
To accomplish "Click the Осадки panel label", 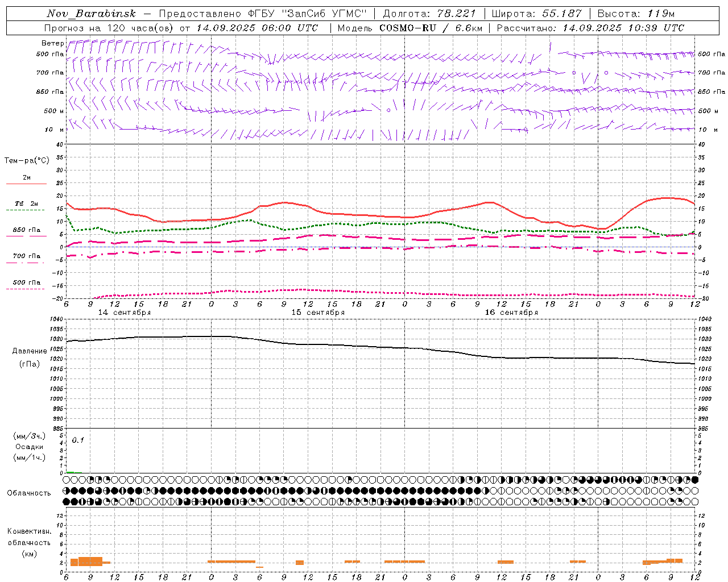I will [x=30, y=447].
